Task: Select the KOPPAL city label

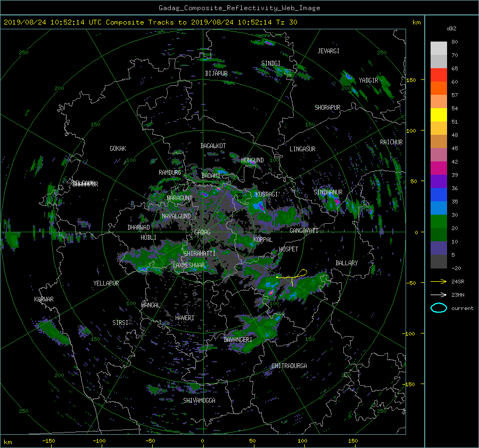Action: tap(263, 240)
